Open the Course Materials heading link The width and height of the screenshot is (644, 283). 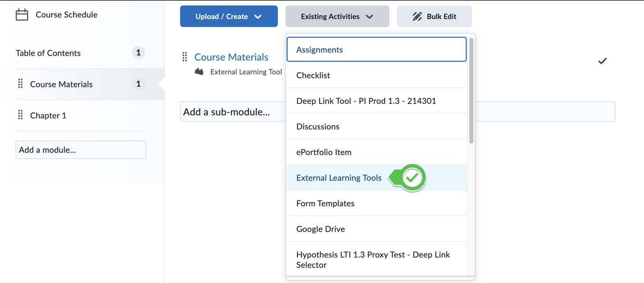(231, 57)
